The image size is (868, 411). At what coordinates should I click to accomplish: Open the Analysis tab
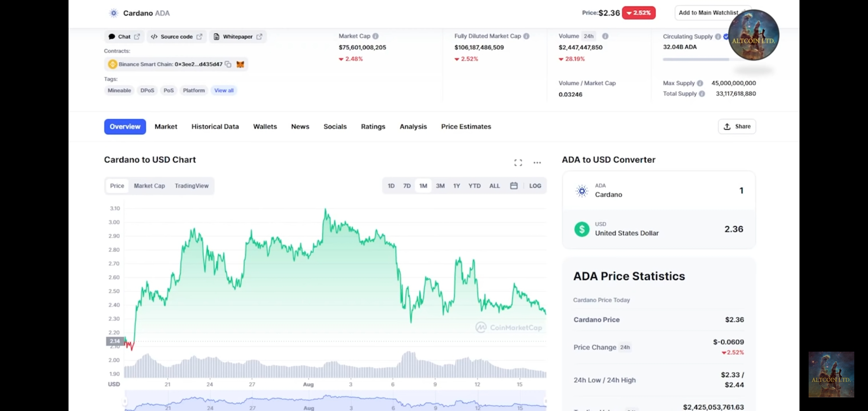tap(413, 127)
